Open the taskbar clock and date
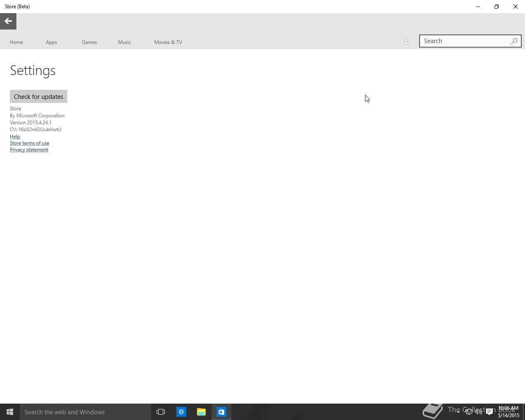 509,412
